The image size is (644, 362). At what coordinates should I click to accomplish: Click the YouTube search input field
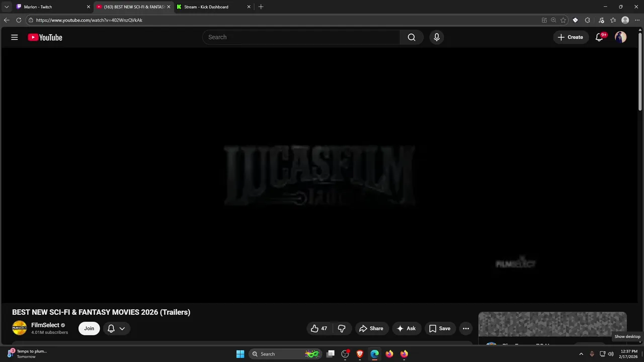[x=301, y=37]
